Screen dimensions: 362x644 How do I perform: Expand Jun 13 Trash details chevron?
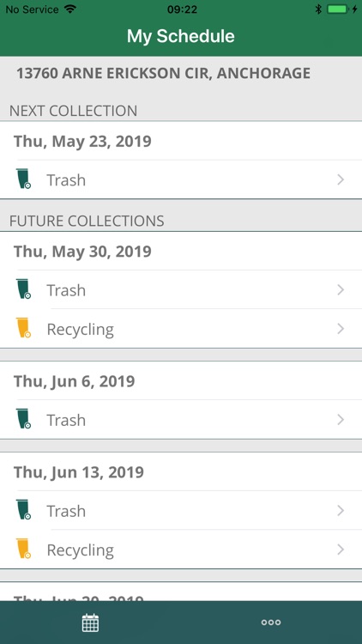pos(341,511)
